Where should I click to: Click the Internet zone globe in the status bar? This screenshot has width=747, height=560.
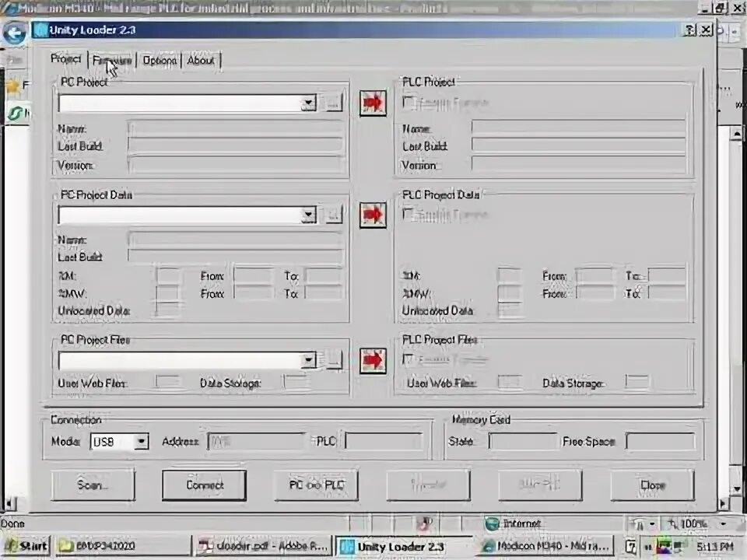click(x=491, y=523)
